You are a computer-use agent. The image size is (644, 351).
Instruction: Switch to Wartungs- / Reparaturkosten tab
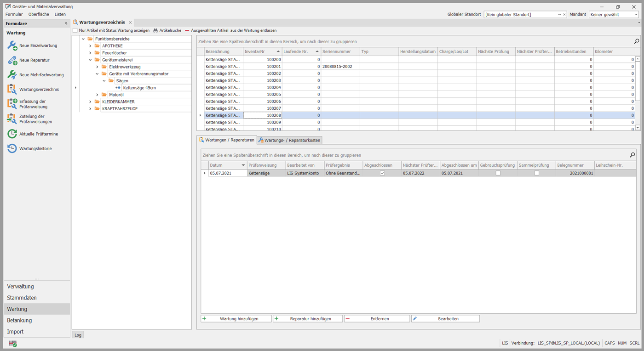[289, 140]
